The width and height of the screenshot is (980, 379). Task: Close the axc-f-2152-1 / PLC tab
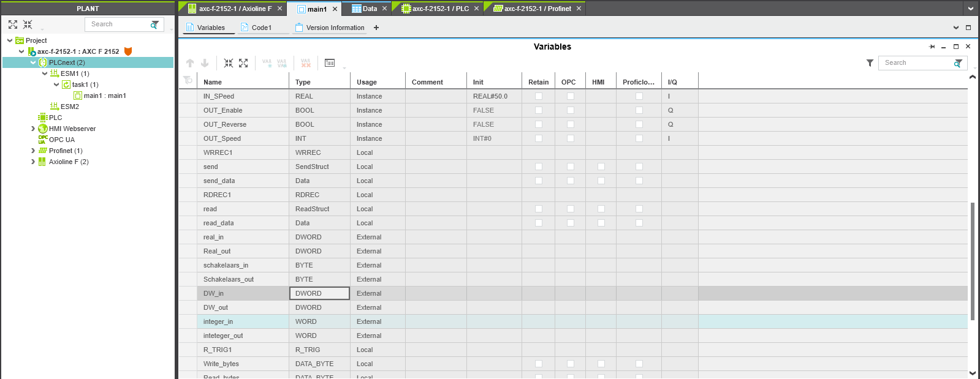476,9
